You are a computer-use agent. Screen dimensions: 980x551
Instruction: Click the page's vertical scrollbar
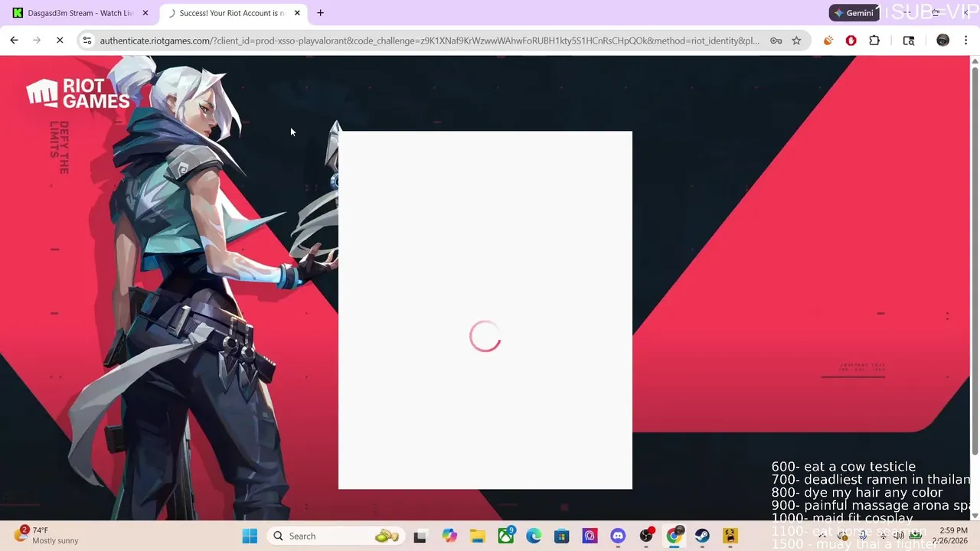pyautogui.click(x=975, y=260)
